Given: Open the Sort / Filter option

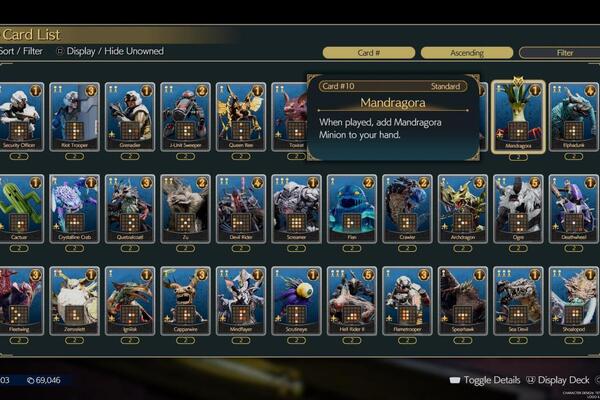Looking at the screenshot, I should [21, 51].
